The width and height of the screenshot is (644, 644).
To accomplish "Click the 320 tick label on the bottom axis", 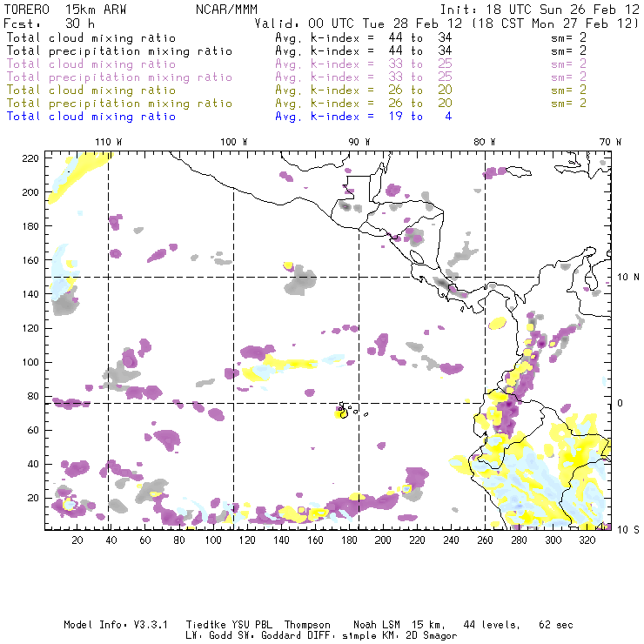I will pos(587,540).
